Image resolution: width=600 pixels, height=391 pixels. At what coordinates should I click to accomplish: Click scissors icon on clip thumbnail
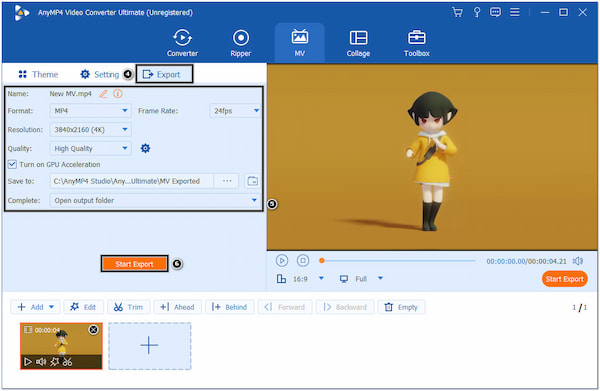pyautogui.click(x=67, y=362)
